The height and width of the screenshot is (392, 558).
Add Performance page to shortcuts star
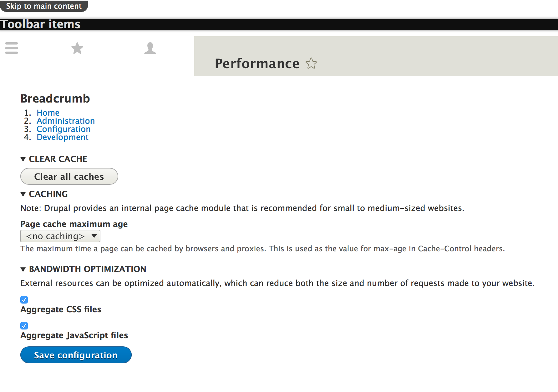pos(311,63)
